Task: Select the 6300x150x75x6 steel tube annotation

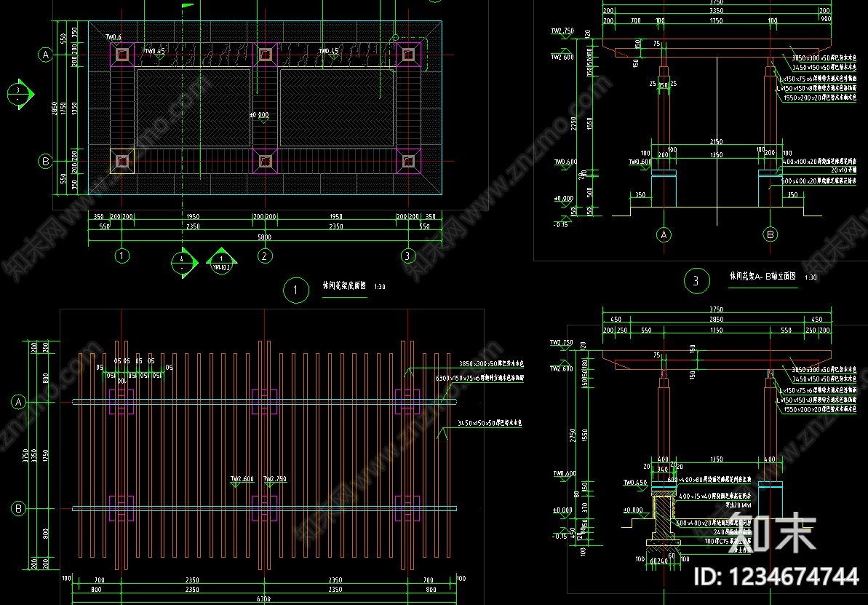Action: tap(479, 379)
